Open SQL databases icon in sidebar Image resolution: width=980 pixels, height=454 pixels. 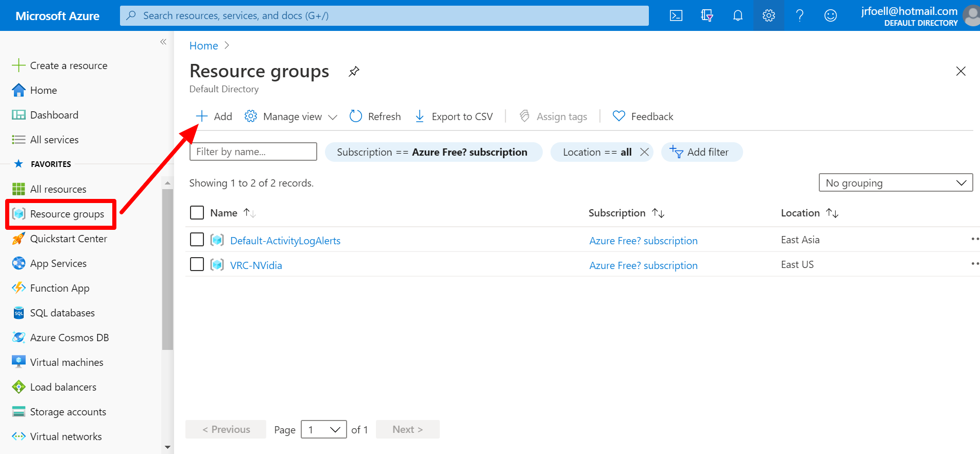[19, 313]
